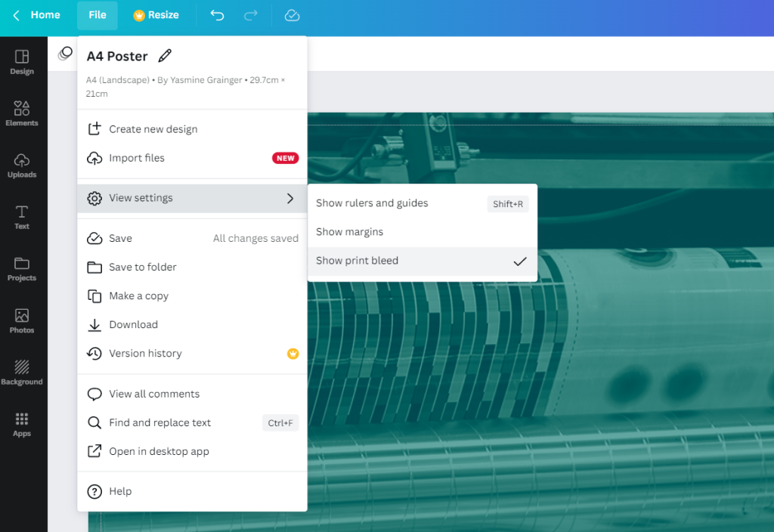774x532 pixels.
Task: Select Open in desktop app
Action: 192,452
